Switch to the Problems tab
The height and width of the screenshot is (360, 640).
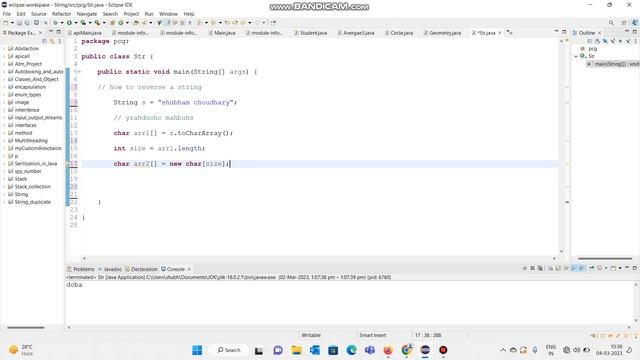pyautogui.click(x=80, y=269)
